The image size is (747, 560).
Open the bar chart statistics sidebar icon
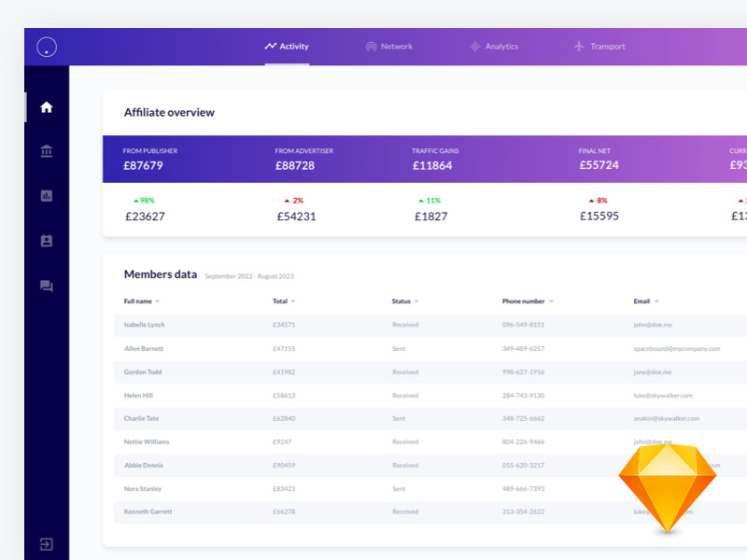coord(46,195)
